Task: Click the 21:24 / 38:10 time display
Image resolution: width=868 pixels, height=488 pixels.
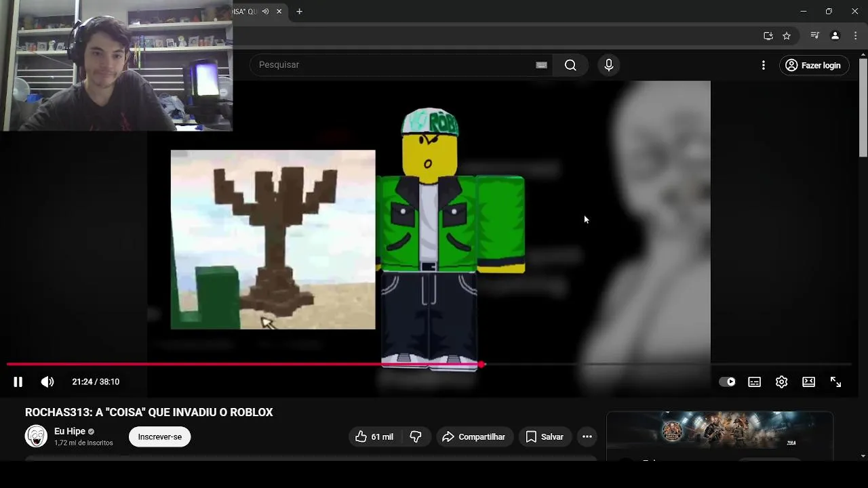Action: [96, 382]
